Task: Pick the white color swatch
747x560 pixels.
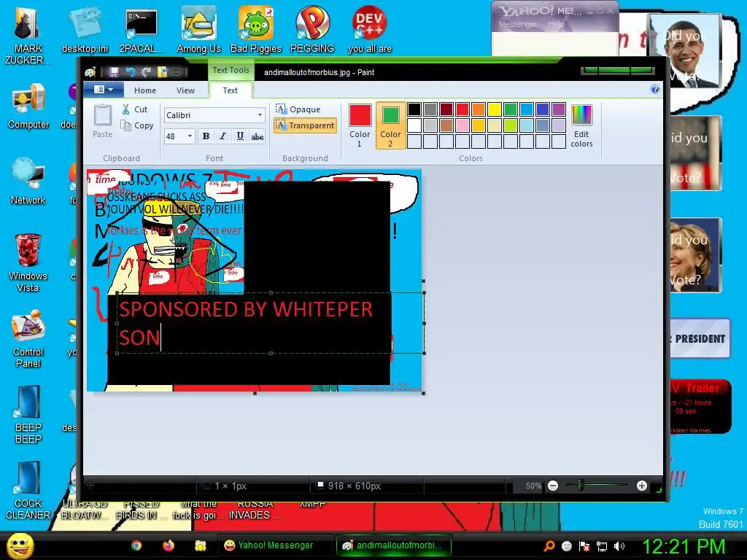Action: pyautogui.click(x=414, y=125)
